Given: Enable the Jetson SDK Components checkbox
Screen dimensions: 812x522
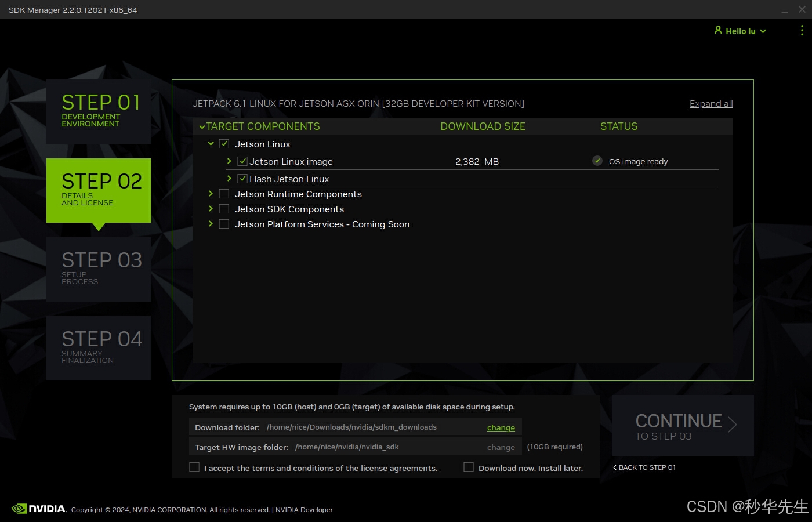Looking at the screenshot, I should coord(224,209).
